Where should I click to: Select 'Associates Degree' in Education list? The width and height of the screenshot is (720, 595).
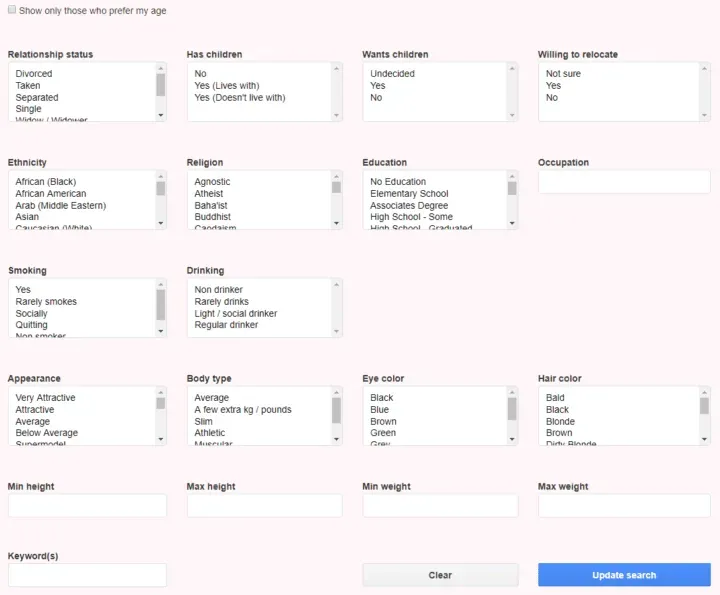[409, 206]
